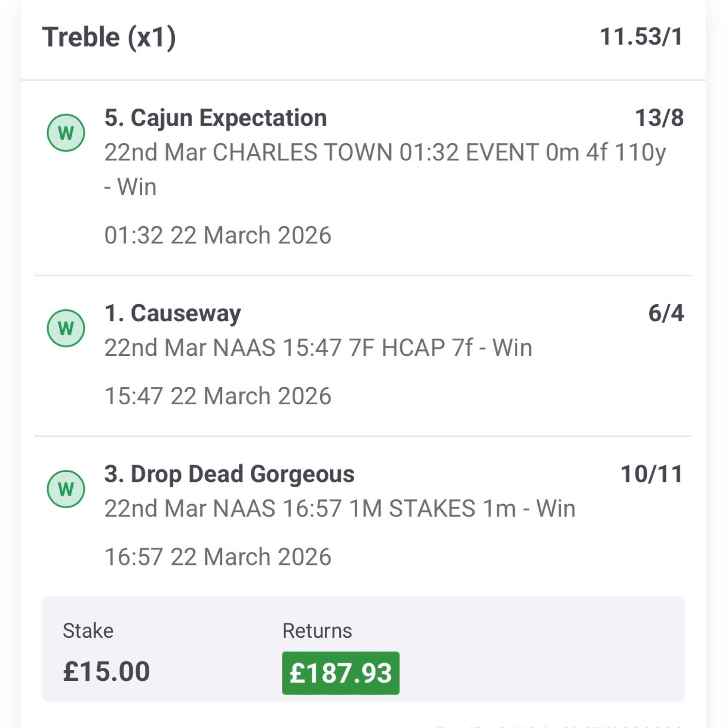Tap the 01:32 22 March 2026 timestamp
The width and height of the screenshot is (726, 728).
pyautogui.click(x=218, y=235)
